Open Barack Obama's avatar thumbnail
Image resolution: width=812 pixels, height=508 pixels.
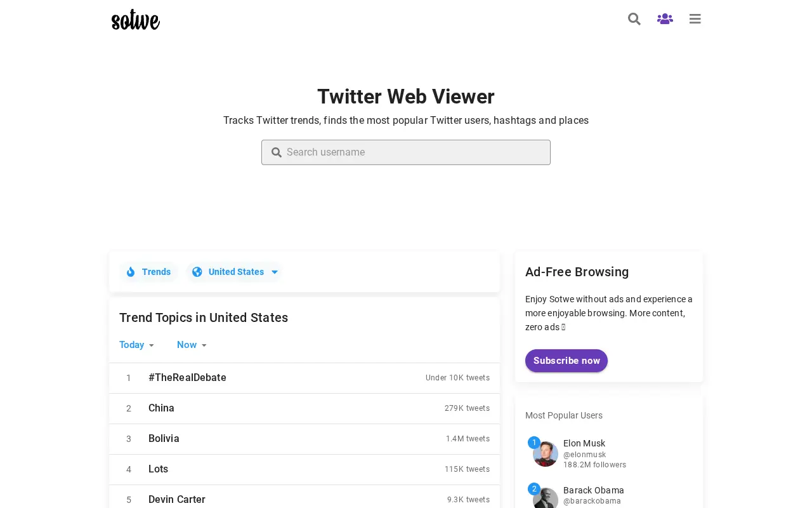tap(546, 498)
